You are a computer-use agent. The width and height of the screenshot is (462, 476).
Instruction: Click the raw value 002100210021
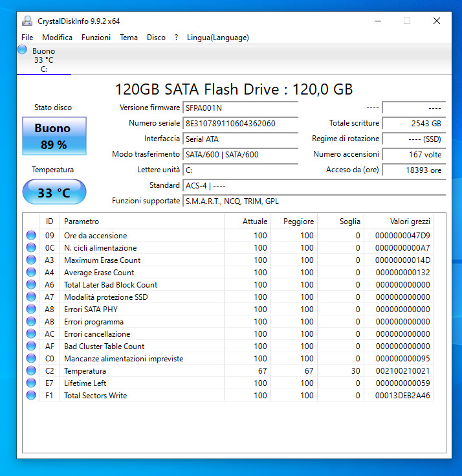click(402, 370)
